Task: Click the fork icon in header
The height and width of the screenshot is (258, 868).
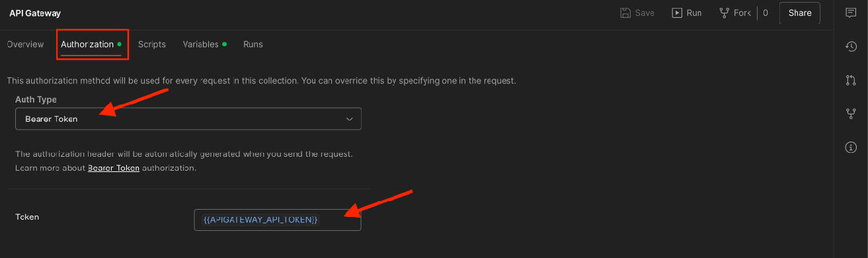Action: (x=724, y=13)
